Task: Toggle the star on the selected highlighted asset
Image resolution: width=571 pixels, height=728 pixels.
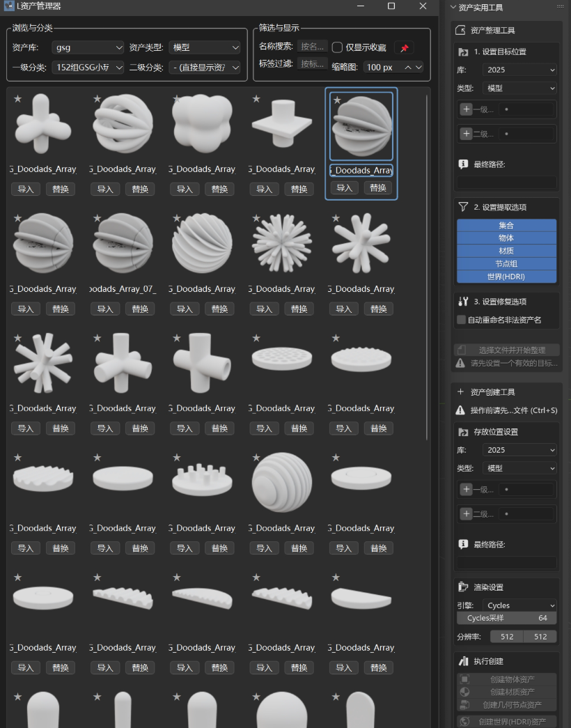Action: (x=338, y=100)
